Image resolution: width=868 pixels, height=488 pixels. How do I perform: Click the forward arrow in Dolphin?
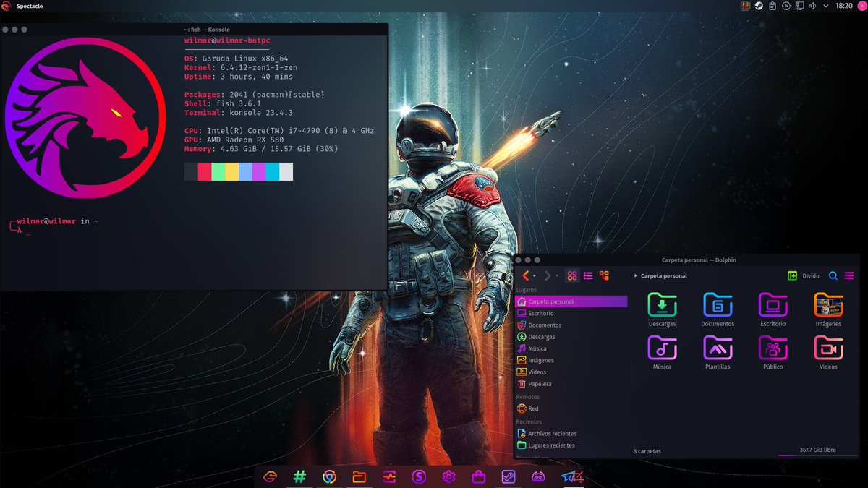click(x=547, y=275)
